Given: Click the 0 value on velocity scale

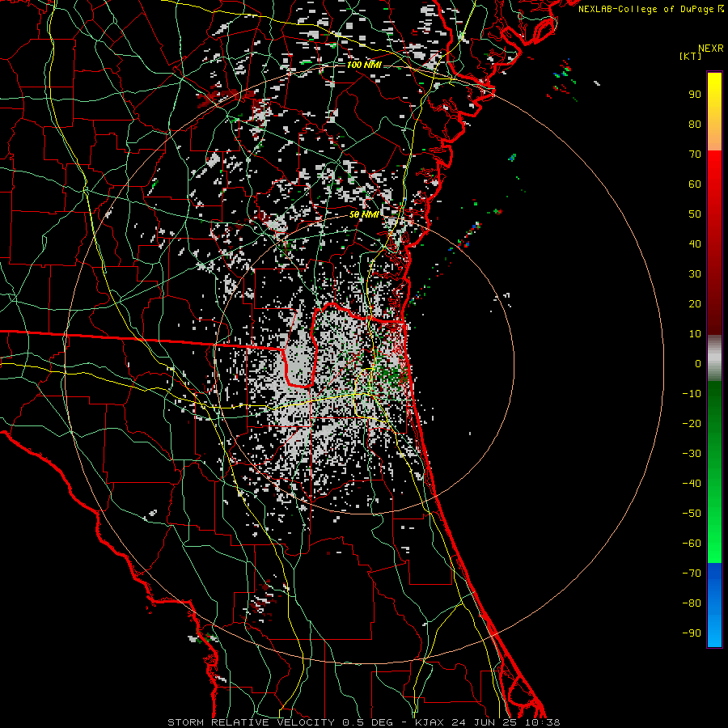Looking at the screenshot, I should click(x=698, y=364).
